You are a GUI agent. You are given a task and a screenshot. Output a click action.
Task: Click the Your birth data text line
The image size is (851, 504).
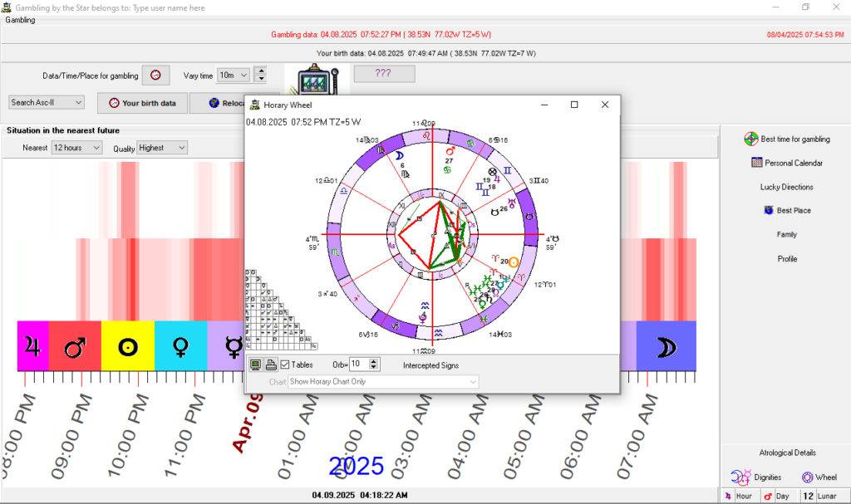[x=426, y=53]
